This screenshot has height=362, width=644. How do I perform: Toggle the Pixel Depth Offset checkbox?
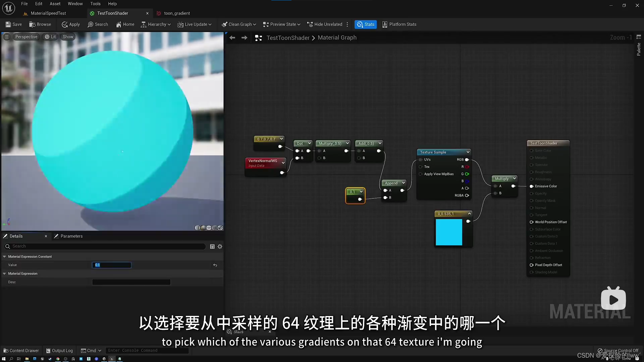(x=531, y=265)
